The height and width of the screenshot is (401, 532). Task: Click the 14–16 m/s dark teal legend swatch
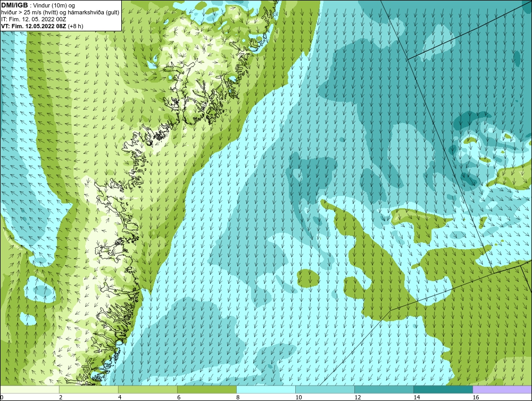[443, 389]
